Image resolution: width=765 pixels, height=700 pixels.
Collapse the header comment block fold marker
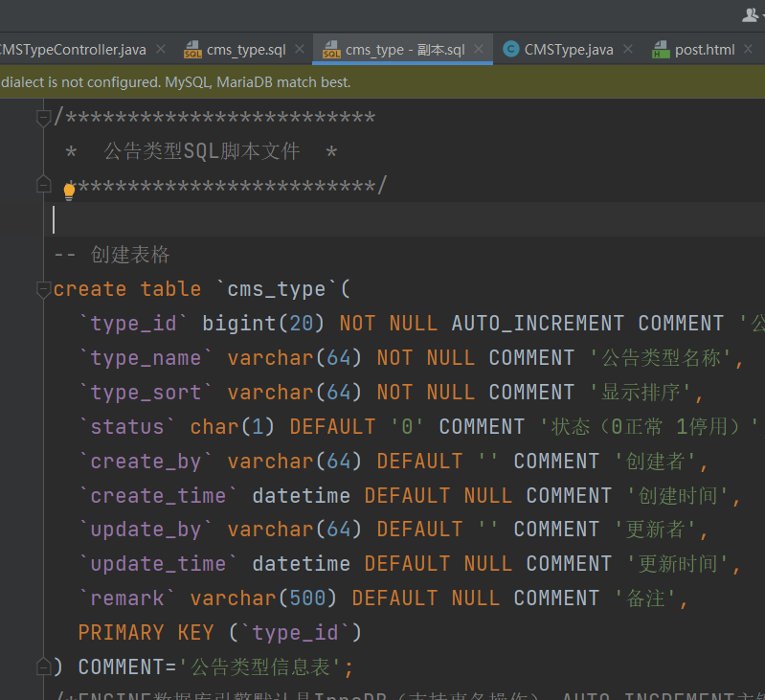coord(43,118)
